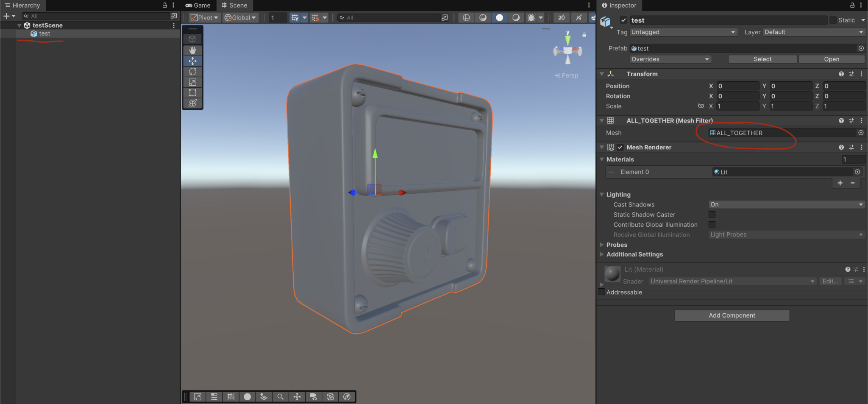
Task: Disable the Mesh Renderer component checkbox
Action: click(x=620, y=148)
